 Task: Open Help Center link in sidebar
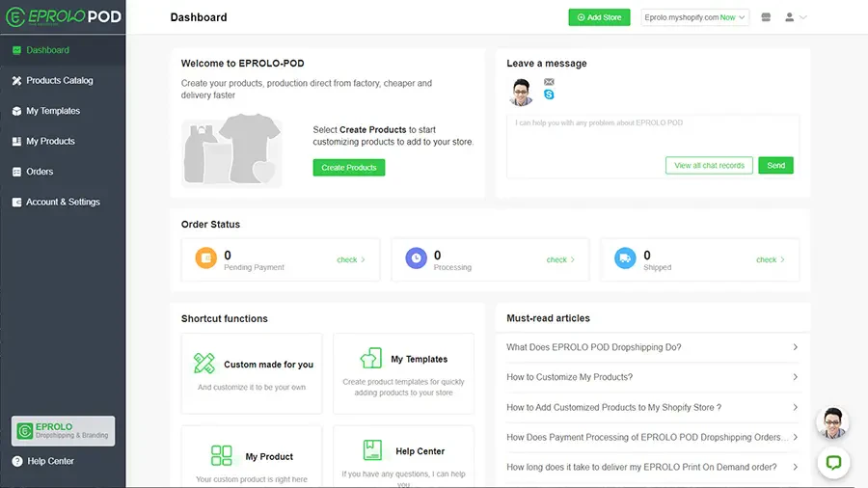click(x=43, y=461)
